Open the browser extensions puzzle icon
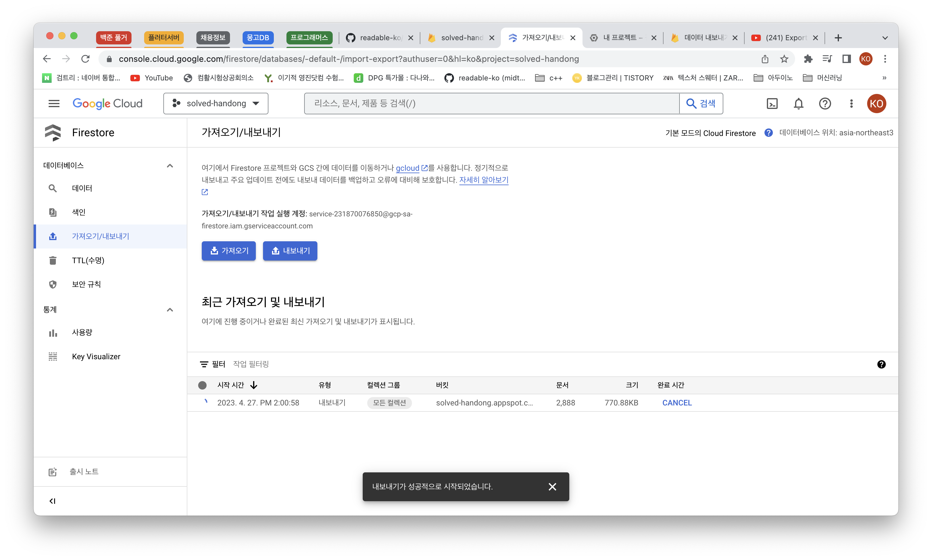This screenshot has height=560, width=932. pyautogui.click(x=808, y=59)
